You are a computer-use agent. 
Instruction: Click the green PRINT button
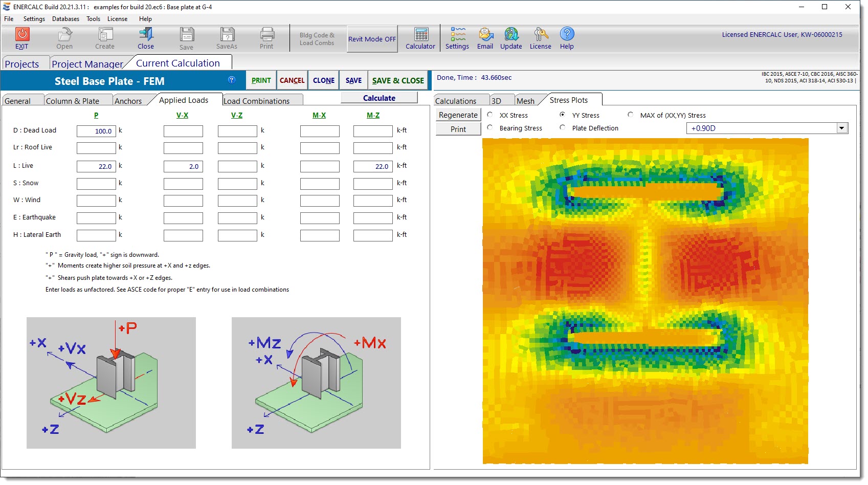pyautogui.click(x=261, y=80)
